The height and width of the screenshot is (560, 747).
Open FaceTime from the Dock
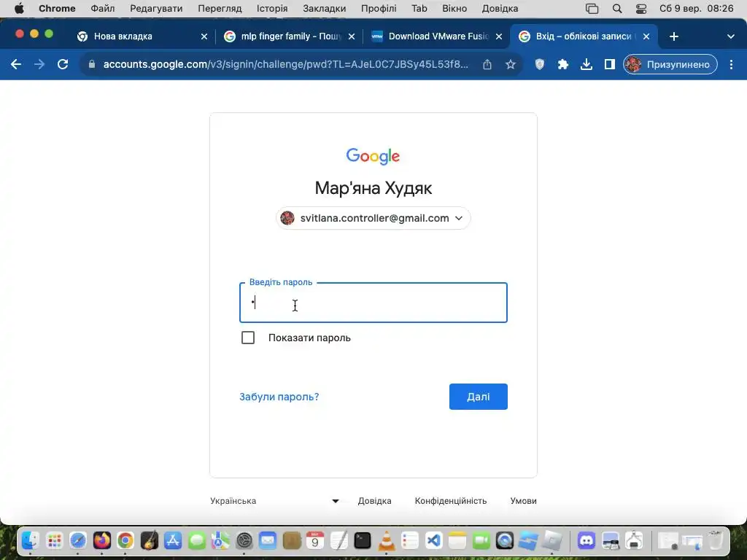click(481, 540)
